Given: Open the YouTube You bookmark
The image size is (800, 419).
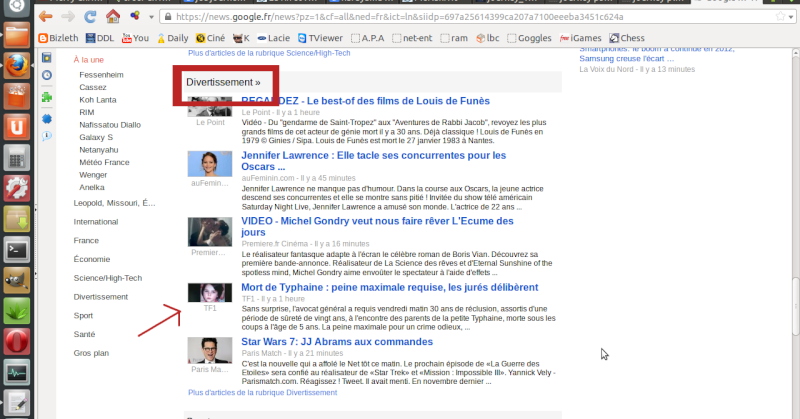Looking at the screenshot, I should click(x=135, y=38).
